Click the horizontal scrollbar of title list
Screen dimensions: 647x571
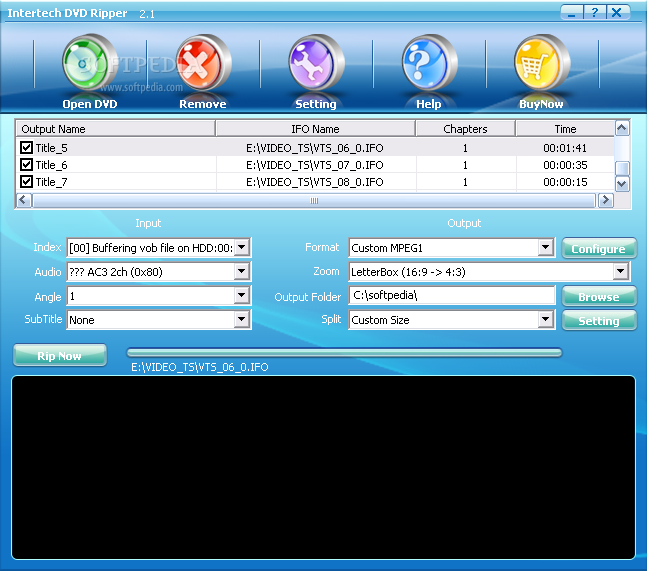(x=314, y=201)
